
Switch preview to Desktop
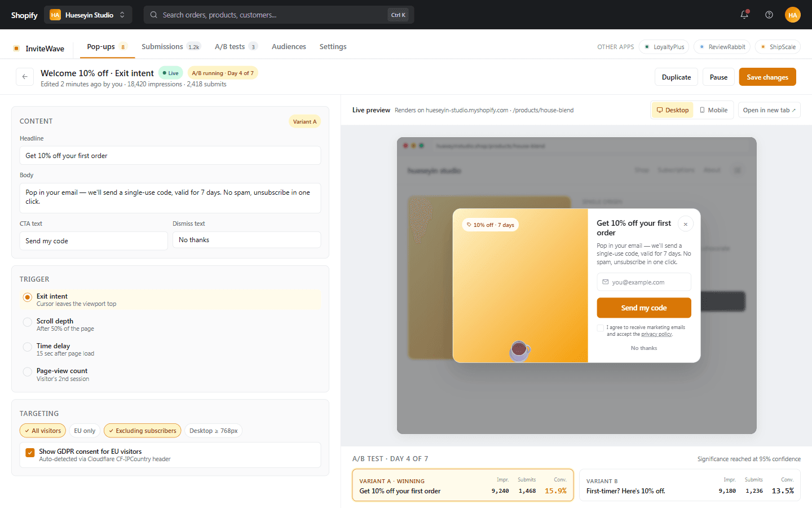[673, 110]
